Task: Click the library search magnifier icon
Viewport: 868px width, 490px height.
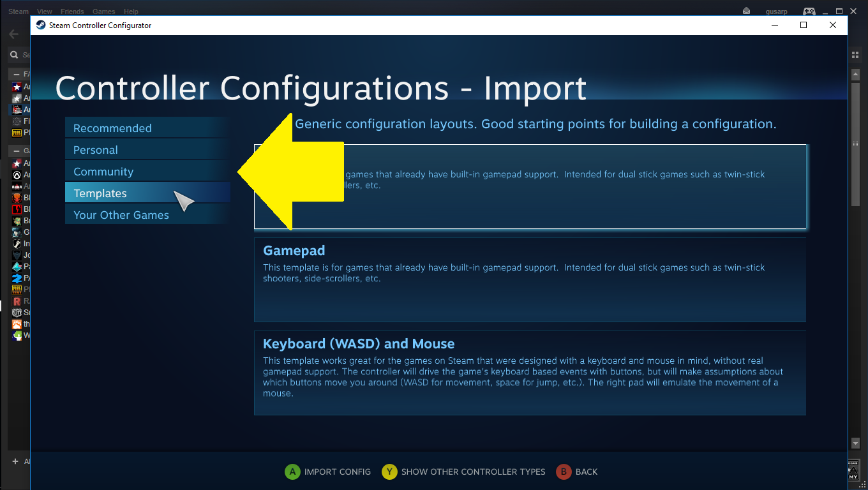Action: coord(14,55)
